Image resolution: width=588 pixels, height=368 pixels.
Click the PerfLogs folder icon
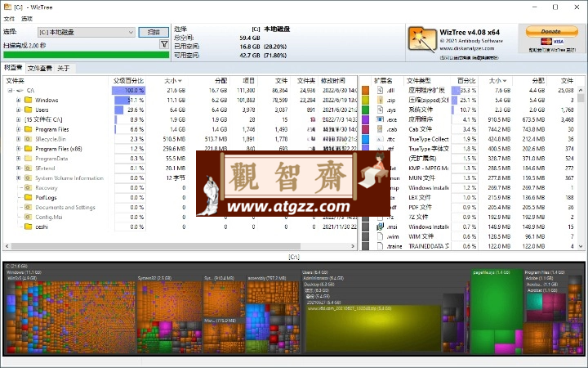tap(28, 198)
